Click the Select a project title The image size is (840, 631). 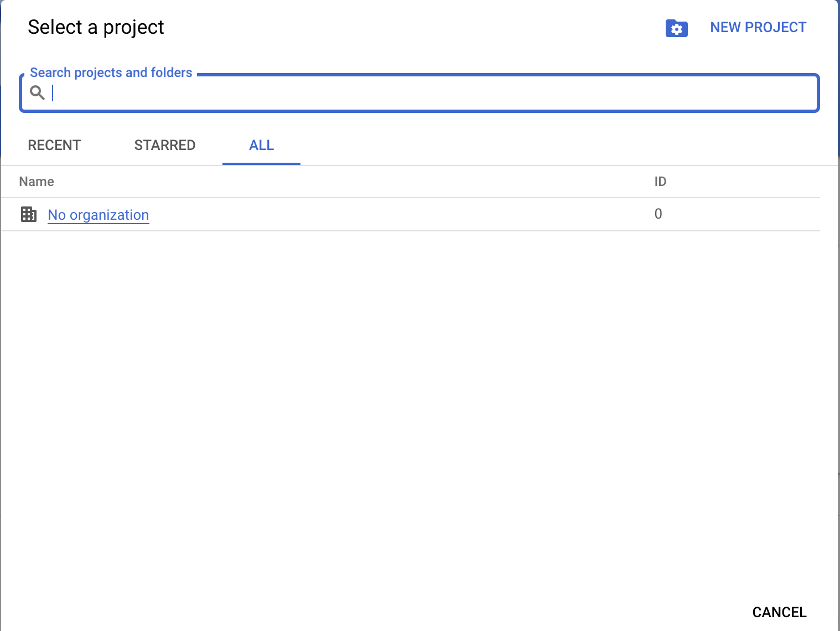tap(96, 27)
